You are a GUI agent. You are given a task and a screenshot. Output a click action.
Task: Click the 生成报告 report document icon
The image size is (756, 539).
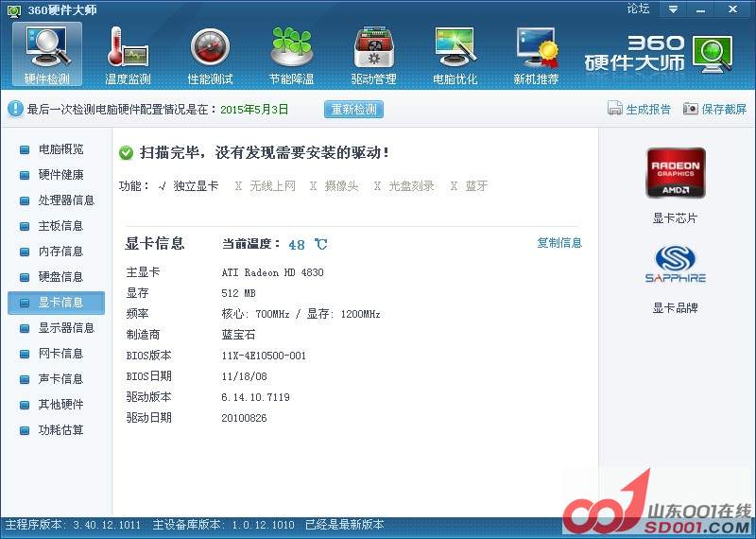click(615, 109)
